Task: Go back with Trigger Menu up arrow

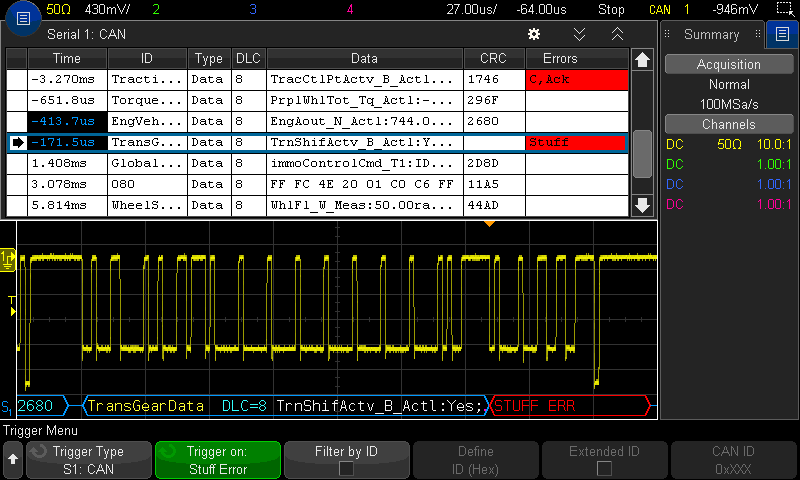Action: [x=13, y=460]
